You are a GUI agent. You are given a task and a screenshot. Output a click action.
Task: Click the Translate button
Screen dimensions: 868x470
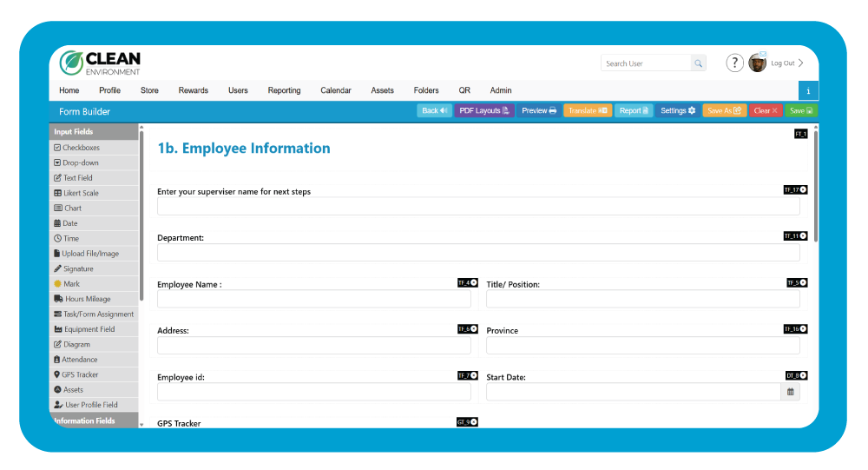tap(588, 111)
